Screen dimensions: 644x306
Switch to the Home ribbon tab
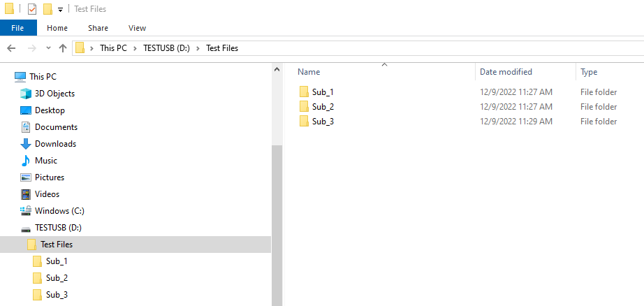[x=57, y=28]
